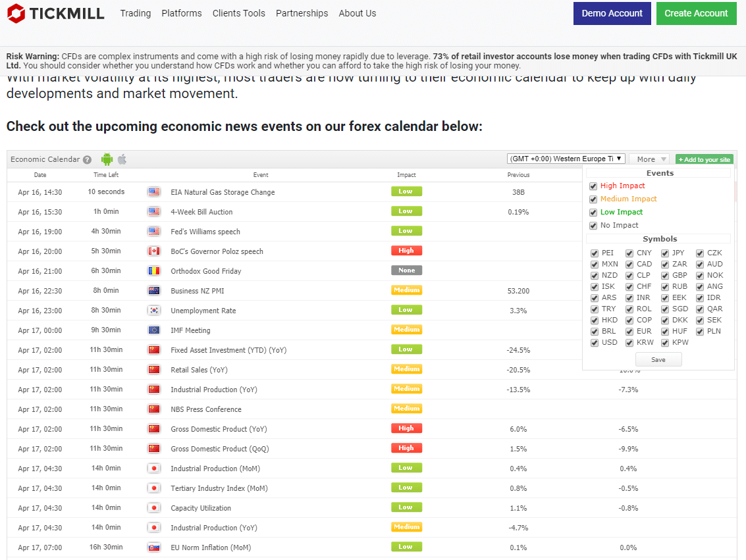Collapse the More filter dropdown

649,159
